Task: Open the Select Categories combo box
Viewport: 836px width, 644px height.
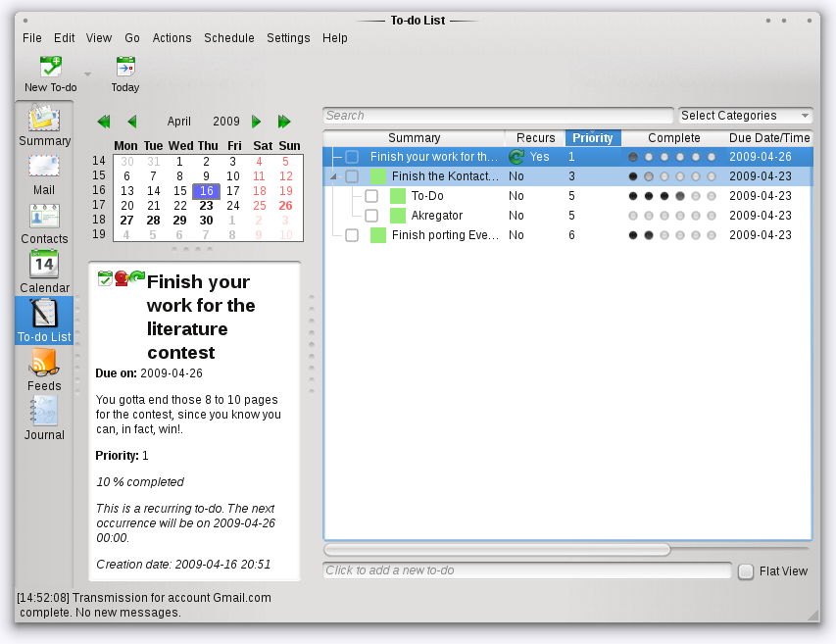Action: 746,116
